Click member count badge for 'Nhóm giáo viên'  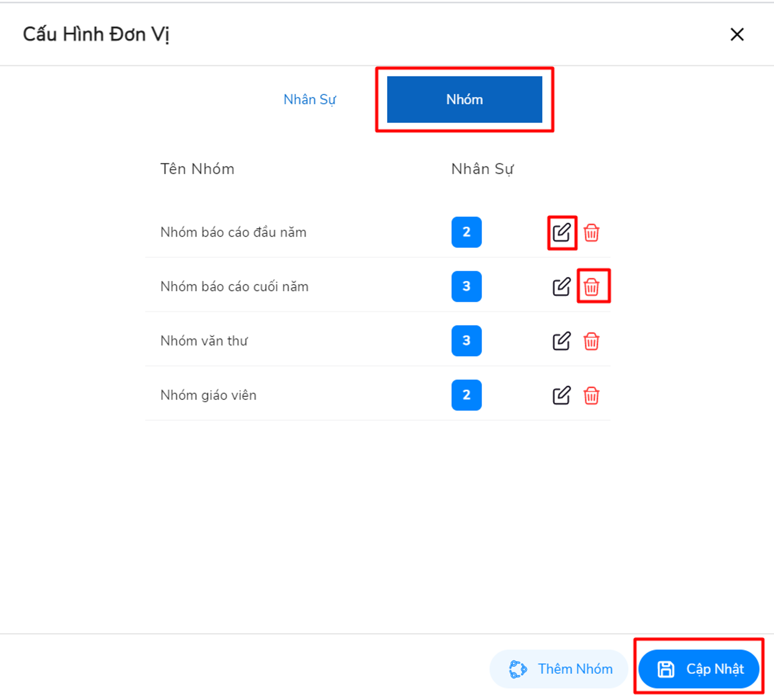pos(466,395)
